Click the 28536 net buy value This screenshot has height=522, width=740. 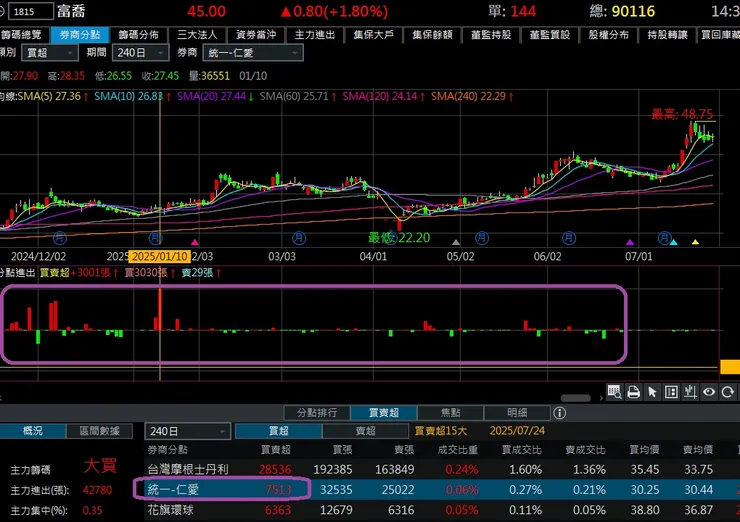click(x=275, y=470)
